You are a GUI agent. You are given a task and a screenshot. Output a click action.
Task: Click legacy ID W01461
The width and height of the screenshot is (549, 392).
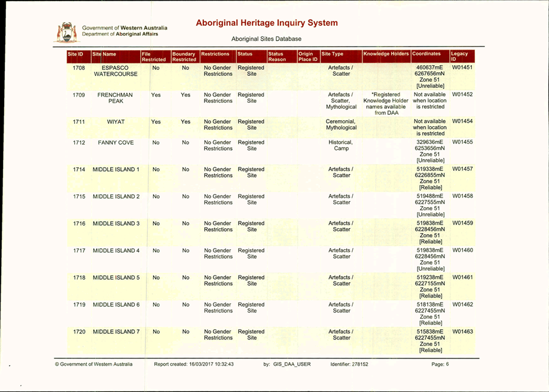[462, 277]
